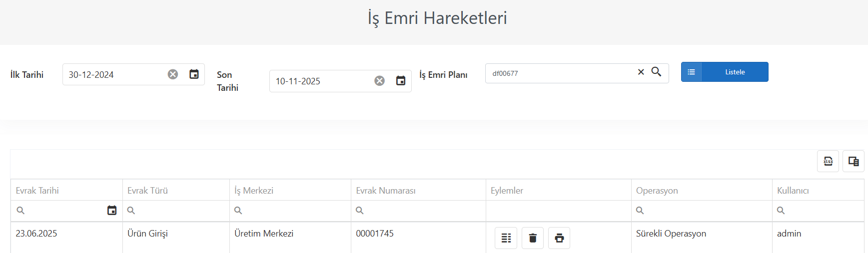Clear the İlk Tarihi date value
The width and height of the screenshot is (868, 253).
click(x=173, y=74)
